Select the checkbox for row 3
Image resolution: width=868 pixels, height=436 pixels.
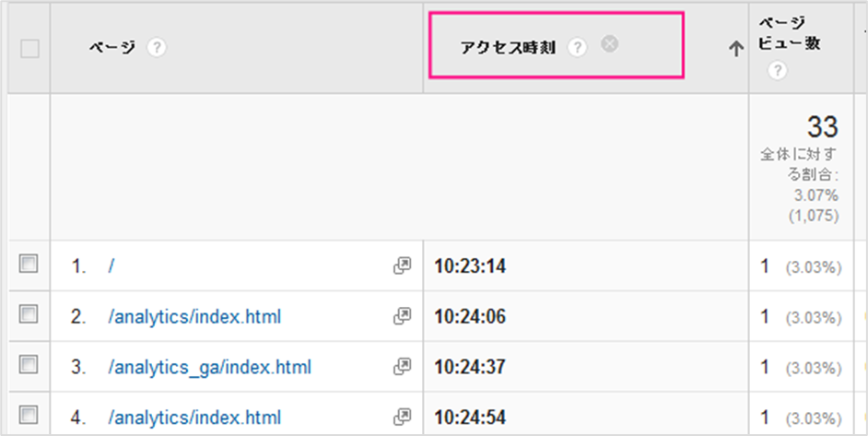pyautogui.click(x=29, y=364)
